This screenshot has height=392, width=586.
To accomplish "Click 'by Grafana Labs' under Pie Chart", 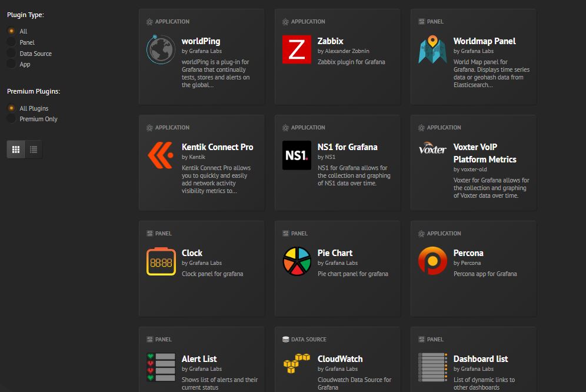I will [338, 263].
